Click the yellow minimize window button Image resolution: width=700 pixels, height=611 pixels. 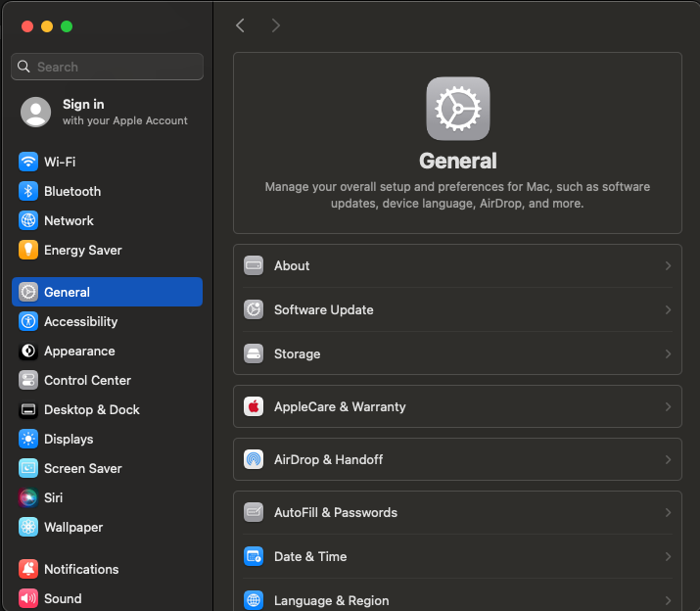[47, 26]
